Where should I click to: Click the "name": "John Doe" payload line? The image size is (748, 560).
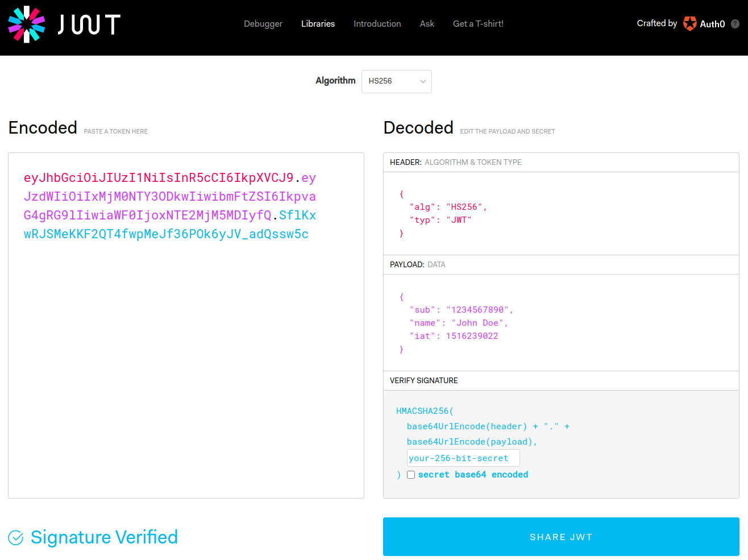tap(459, 323)
